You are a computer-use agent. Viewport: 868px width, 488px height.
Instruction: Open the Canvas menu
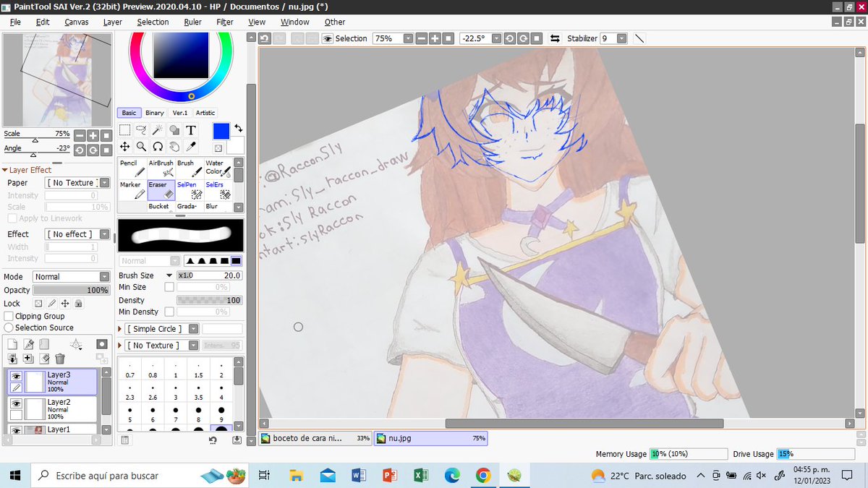coord(77,22)
